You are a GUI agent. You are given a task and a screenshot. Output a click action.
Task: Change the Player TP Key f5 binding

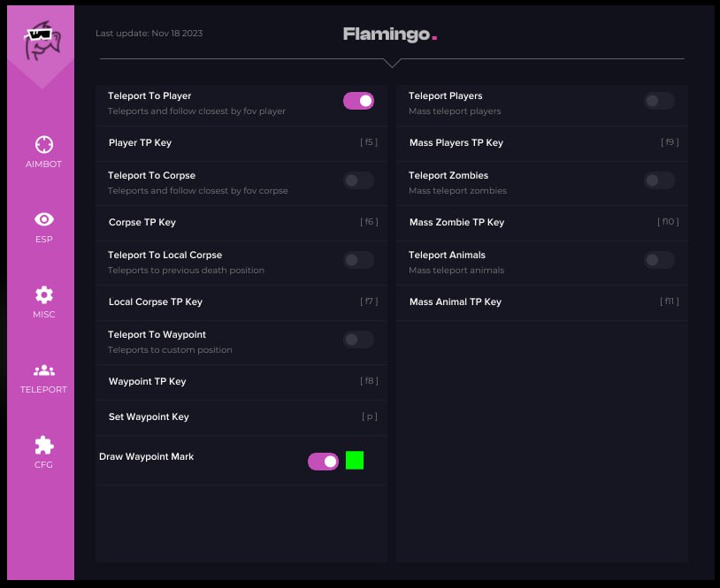tap(369, 142)
